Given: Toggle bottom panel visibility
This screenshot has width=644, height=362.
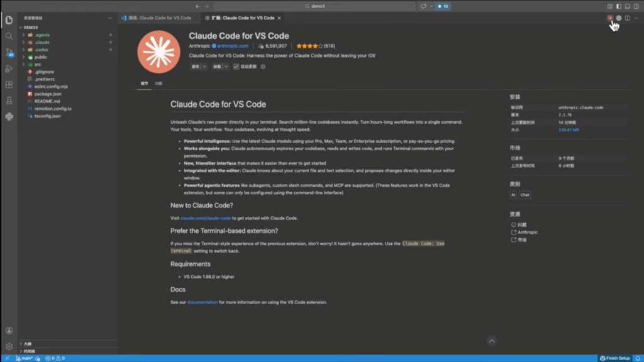Looking at the screenshot, I should tap(628, 6).
